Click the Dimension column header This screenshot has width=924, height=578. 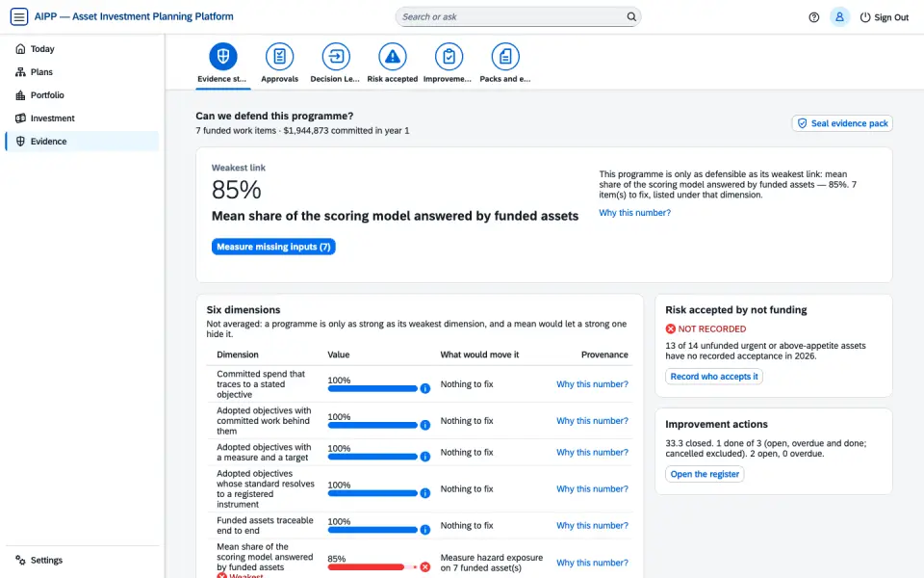[238, 355]
